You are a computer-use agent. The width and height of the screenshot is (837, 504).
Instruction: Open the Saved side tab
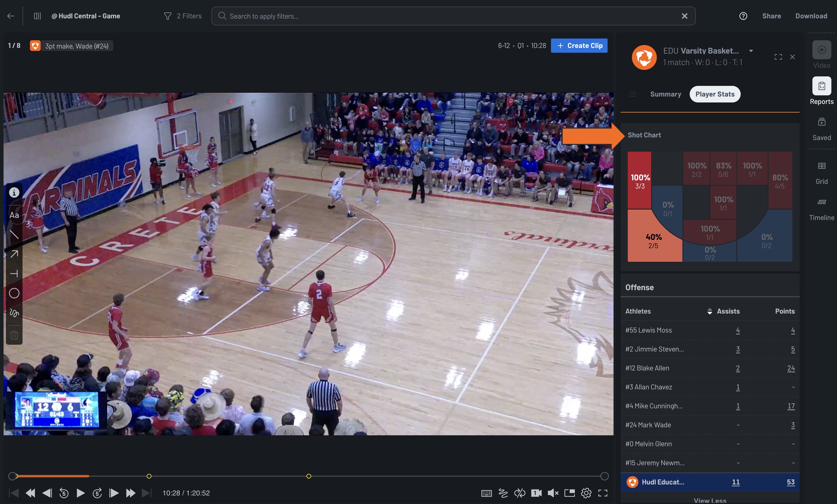[822, 129]
